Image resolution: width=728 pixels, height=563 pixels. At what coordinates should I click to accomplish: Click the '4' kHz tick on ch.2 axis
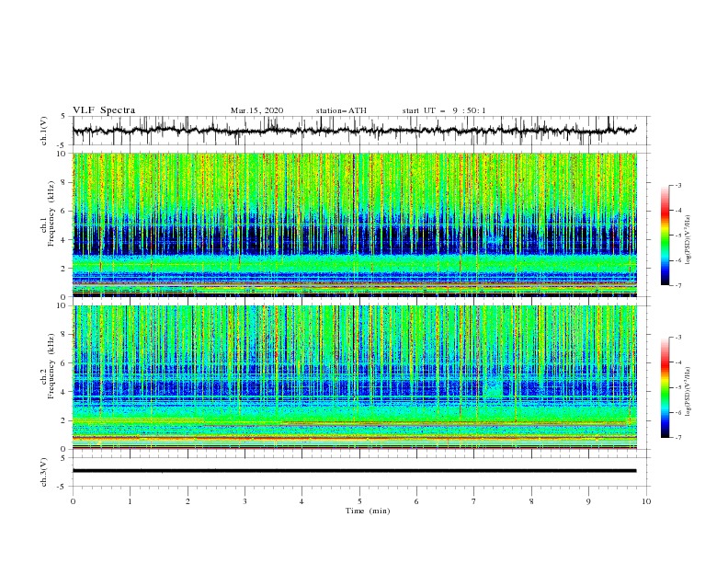click(64, 392)
